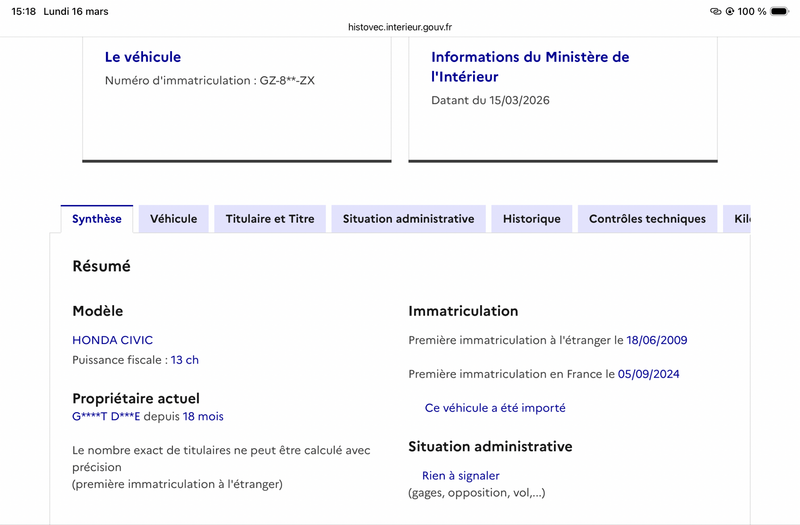Click 'Ce véhicule a été importé' notice

(495, 408)
